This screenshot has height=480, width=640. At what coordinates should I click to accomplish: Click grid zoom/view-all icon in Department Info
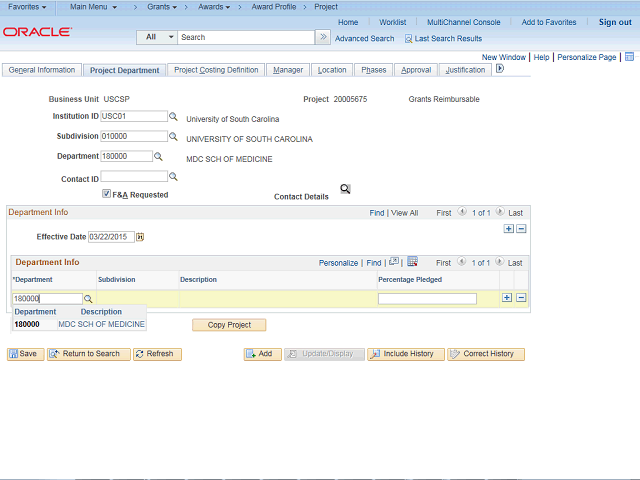coord(394,262)
